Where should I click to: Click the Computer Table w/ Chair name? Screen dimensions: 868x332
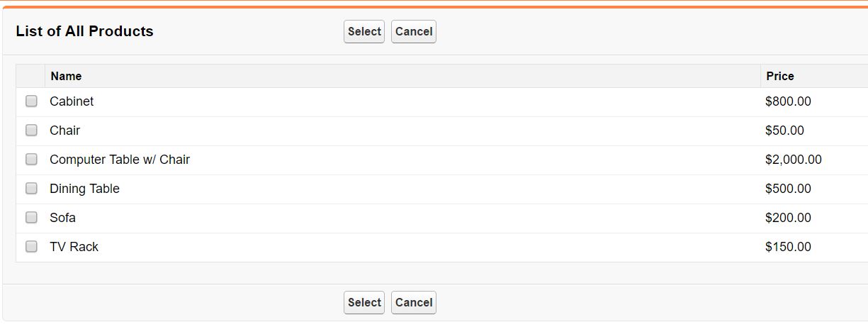click(120, 160)
